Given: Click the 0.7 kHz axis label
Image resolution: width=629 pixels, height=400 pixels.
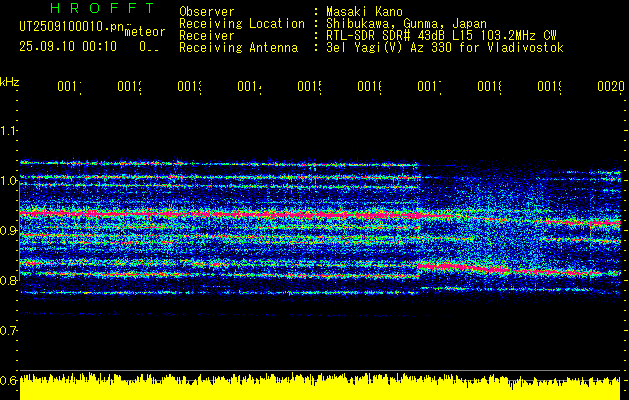Looking at the screenshot, I should pos(8,330).
